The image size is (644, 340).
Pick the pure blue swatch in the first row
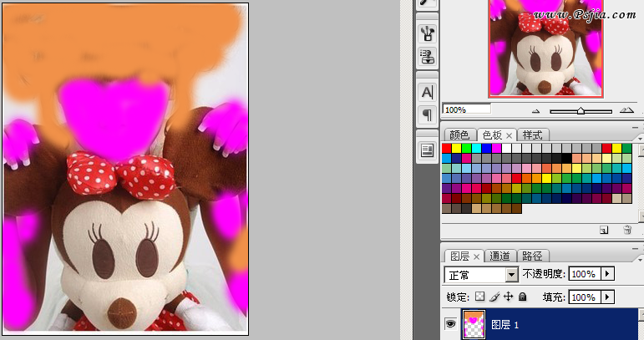[x=487, y=148]
